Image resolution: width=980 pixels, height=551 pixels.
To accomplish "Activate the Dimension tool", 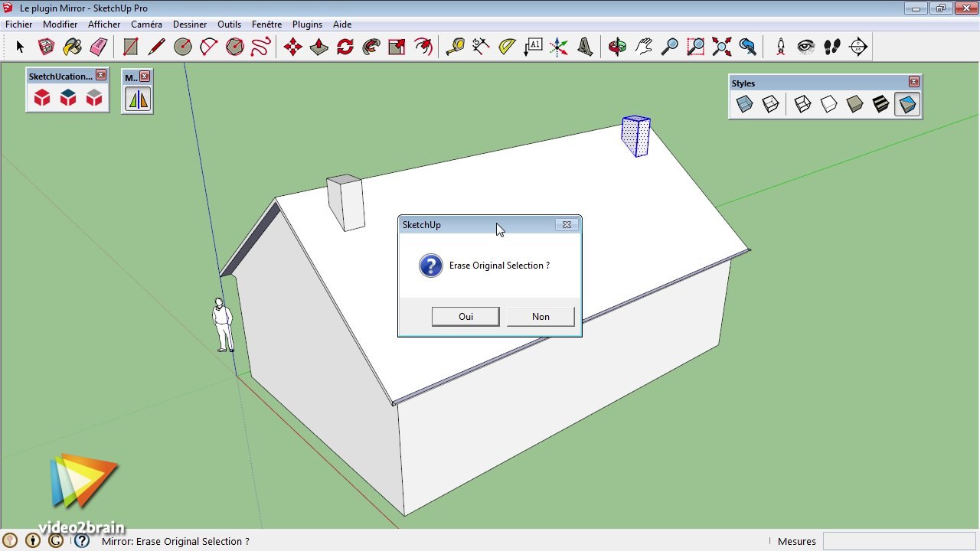I will click(x=481, y=47).
